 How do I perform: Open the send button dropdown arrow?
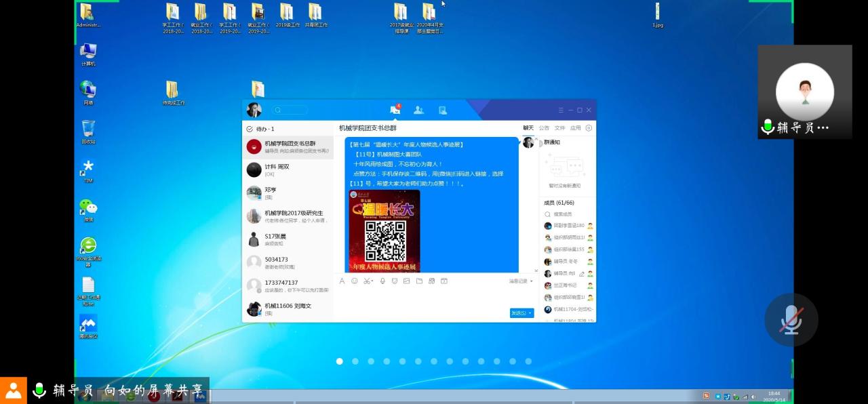[530, 313]
